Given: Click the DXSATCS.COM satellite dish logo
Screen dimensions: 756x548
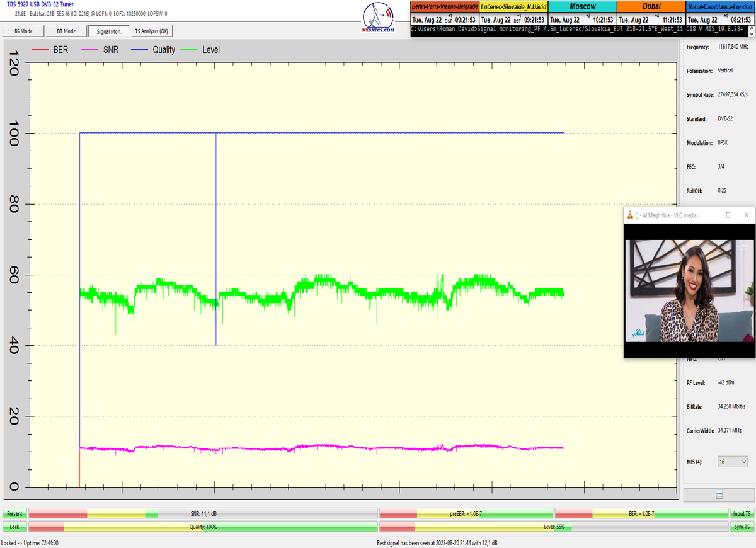Looking at the screenshot, I should (x=378, y=18).
